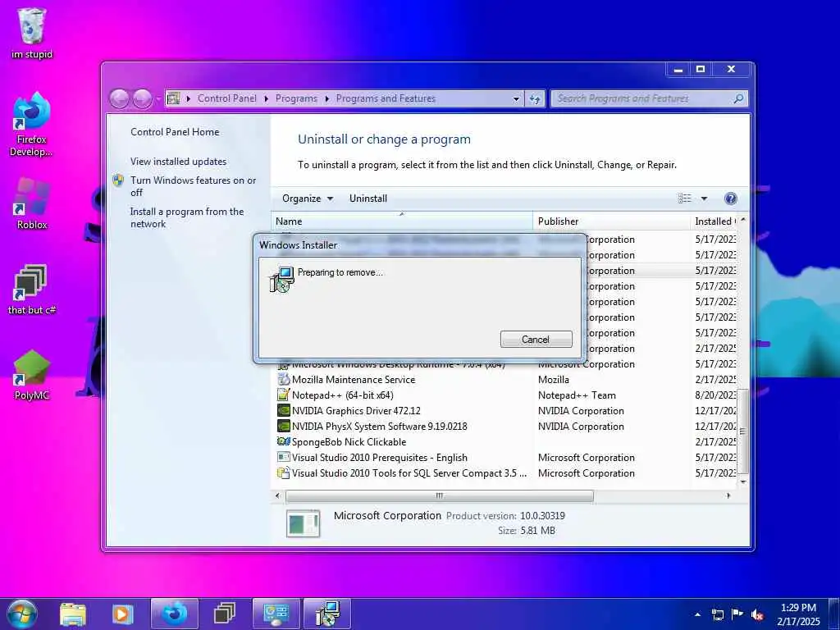Open View installed updates link
This screenshot has width=840, height=630.
(x=178, y=162)
